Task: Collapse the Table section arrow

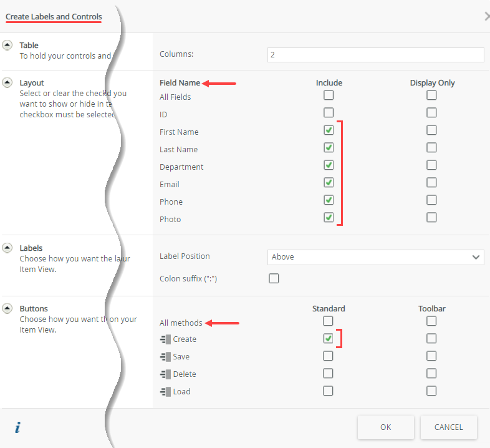Action: (x=7, y=45)
